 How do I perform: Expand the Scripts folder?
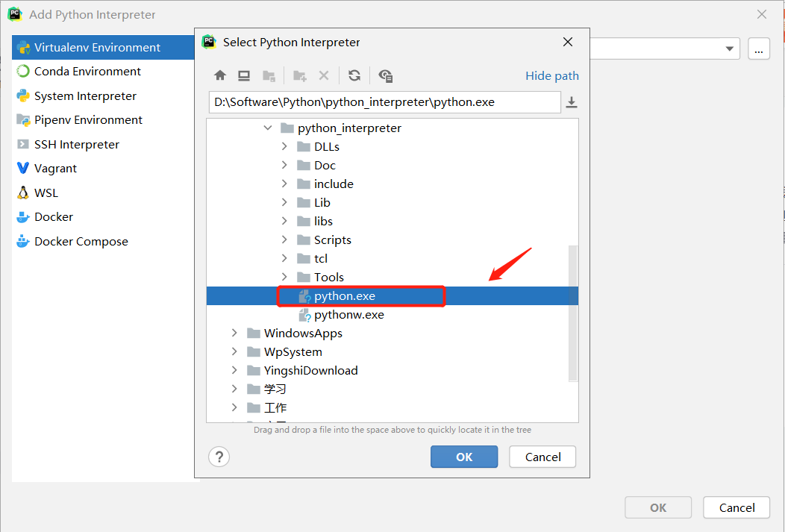[284, 240]
